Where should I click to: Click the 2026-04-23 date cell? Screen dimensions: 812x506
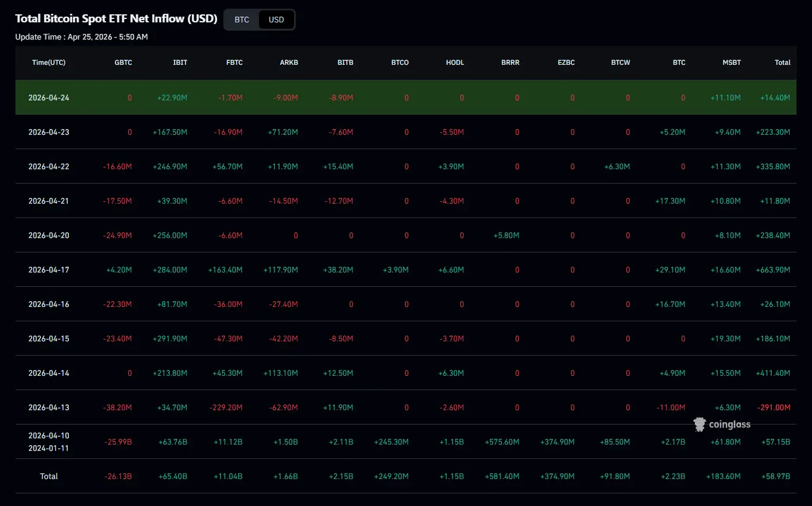(49, 132)
